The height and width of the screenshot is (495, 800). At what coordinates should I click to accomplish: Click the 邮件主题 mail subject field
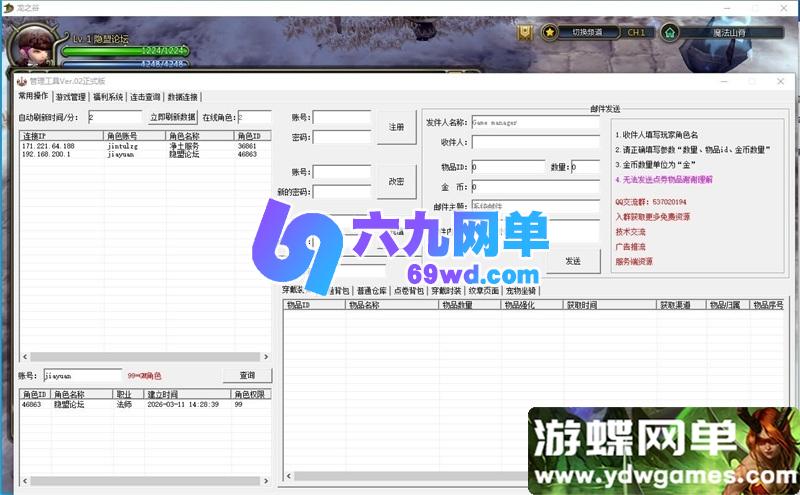click(535, 206)
